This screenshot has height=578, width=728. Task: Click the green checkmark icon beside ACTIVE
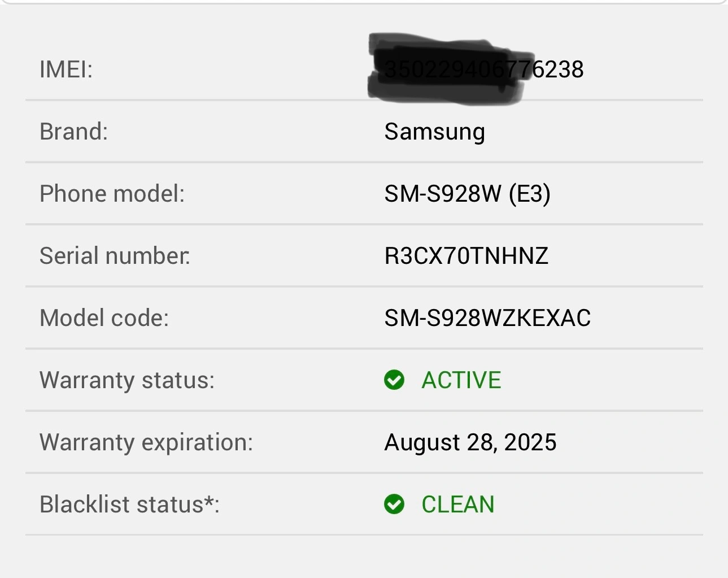coord(394,380)
